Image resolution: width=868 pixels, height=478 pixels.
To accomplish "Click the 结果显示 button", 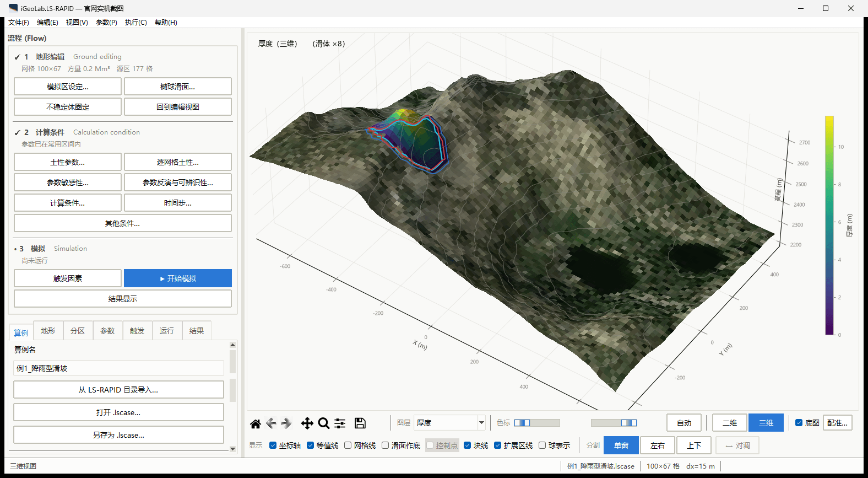I will tap(123, 299).
